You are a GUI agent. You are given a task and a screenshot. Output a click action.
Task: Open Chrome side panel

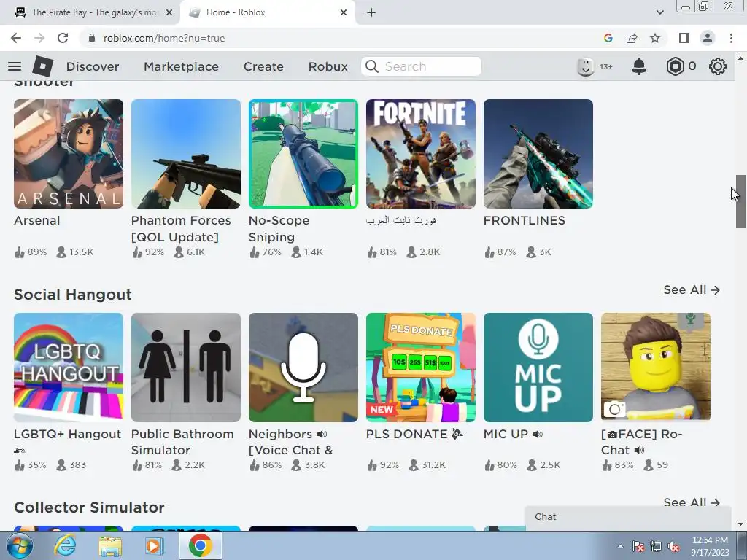[684, 38]
